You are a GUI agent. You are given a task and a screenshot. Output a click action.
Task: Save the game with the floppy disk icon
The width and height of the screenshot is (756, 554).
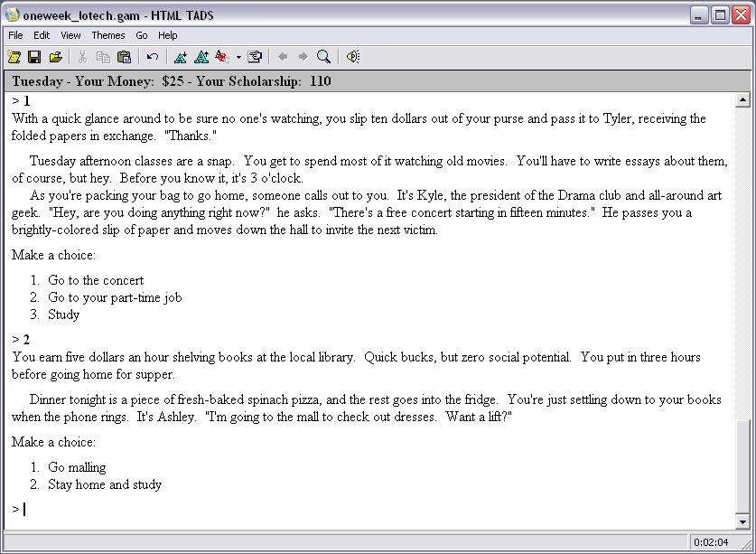[34, 57]
